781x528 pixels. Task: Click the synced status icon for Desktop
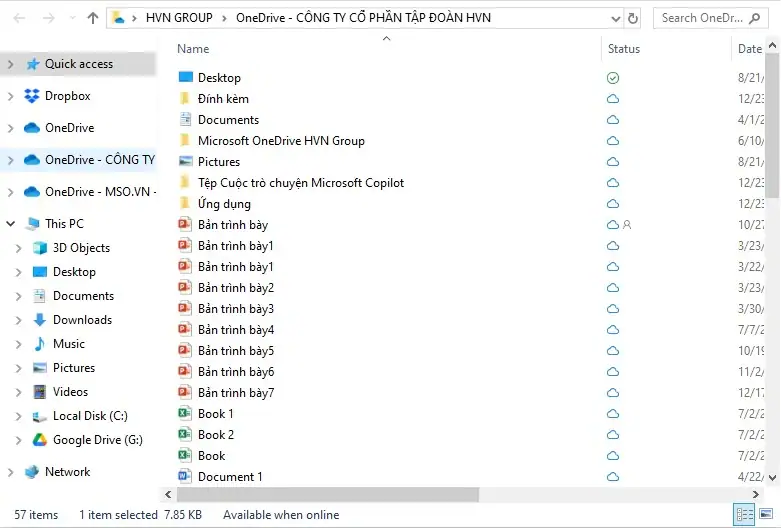click(x=613, y=78)
